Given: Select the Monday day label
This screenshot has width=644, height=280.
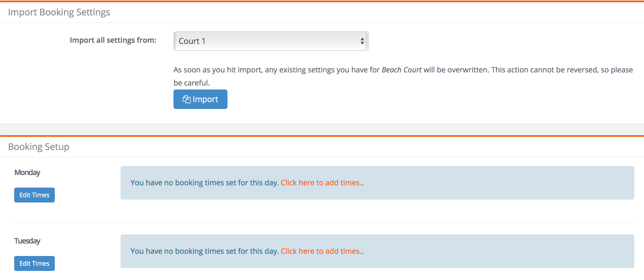Looking at the screenshot, I should [27, 173].
